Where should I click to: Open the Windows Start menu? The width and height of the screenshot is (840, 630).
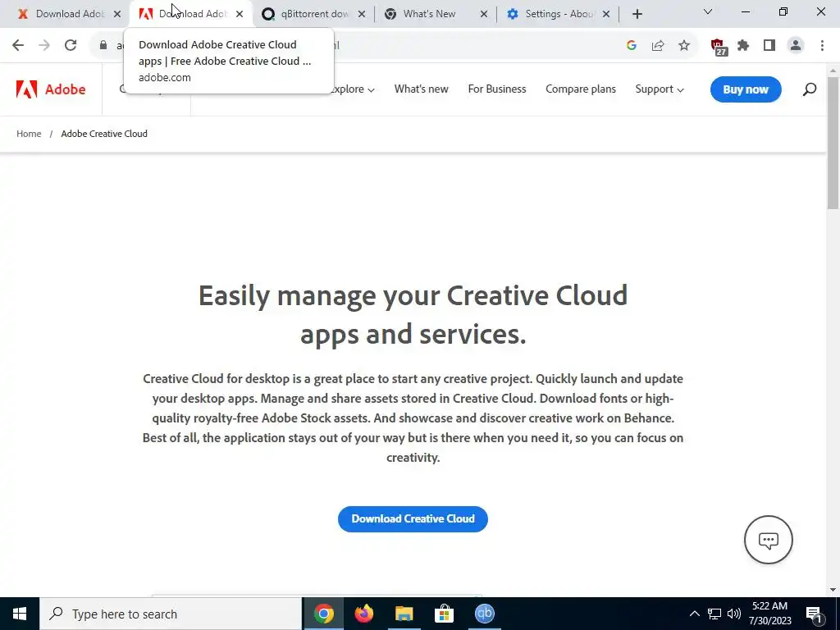tap(20, 614)
